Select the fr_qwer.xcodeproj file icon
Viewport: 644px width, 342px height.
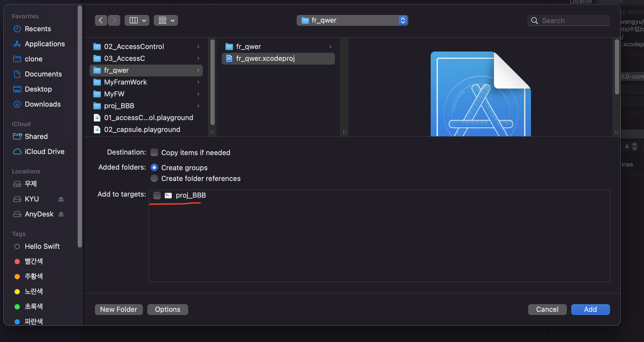pyautogui.click(x=229, y=58)
